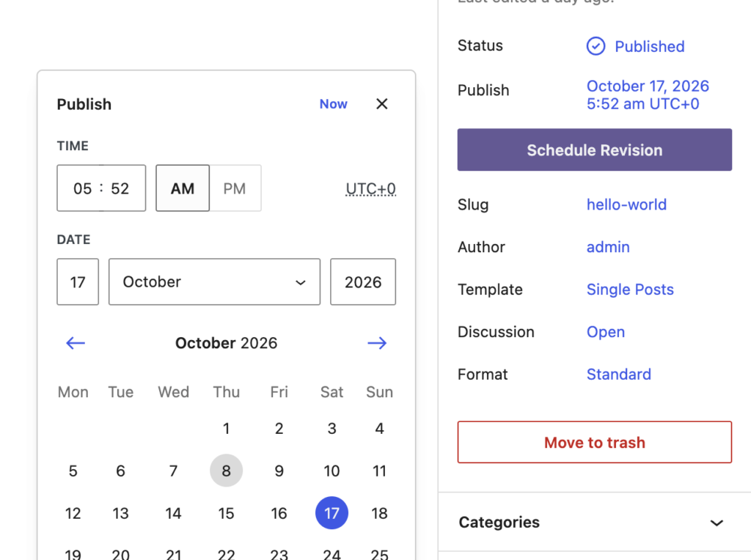Select PM time period
751x560 pixels.
[235, 188]
